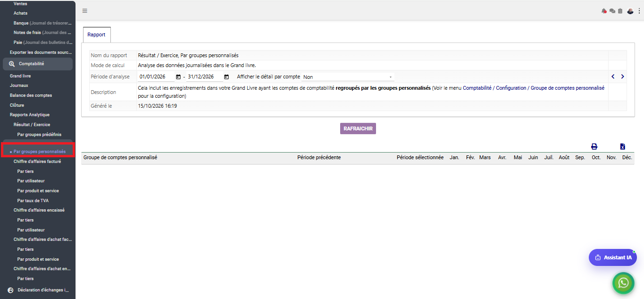Select the Rapport tab

click(x=97, y=35)
